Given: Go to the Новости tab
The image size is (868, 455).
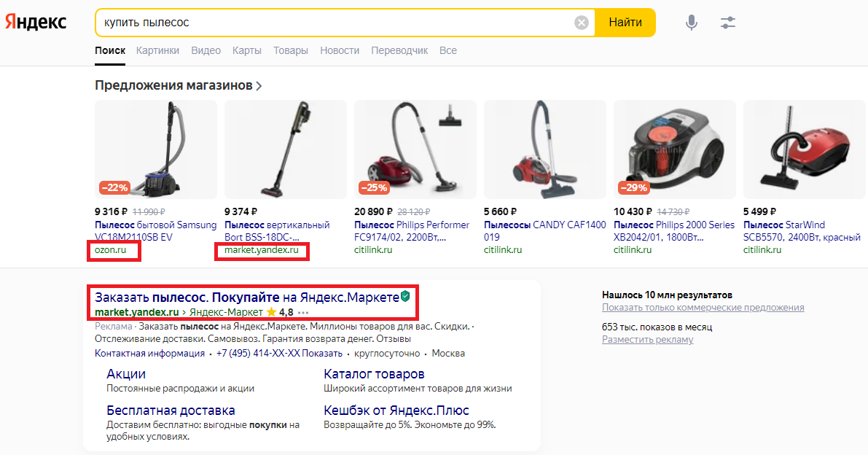Looking at the screenshot, I should [340, 50].
